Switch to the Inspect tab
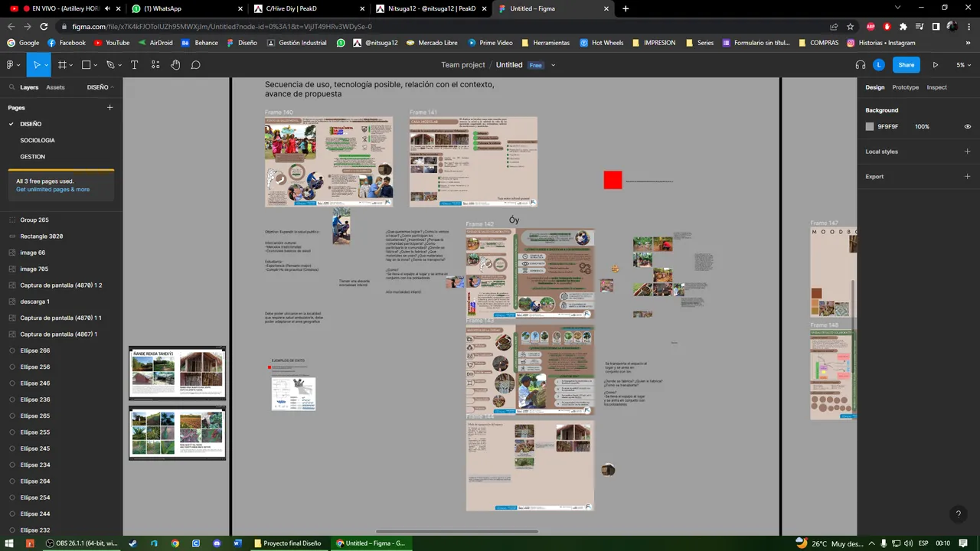Screen dimensions: 980x551 point(936,87)
